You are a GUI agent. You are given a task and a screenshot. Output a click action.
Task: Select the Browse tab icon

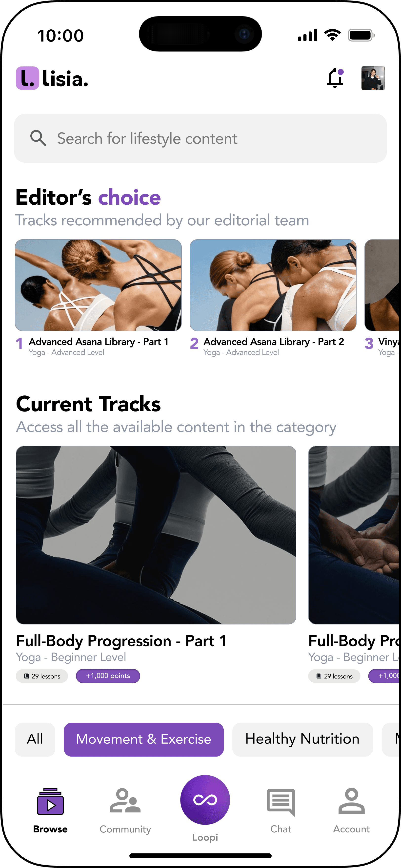(50, 801)
